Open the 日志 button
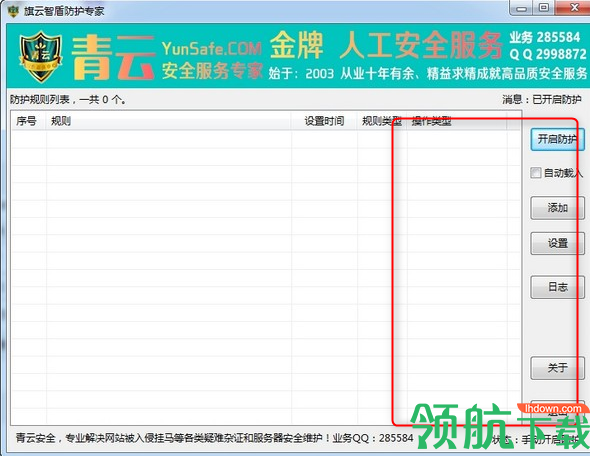Viewport: 590px width, 456px height. pyautogui.click(x=558, y=287)
